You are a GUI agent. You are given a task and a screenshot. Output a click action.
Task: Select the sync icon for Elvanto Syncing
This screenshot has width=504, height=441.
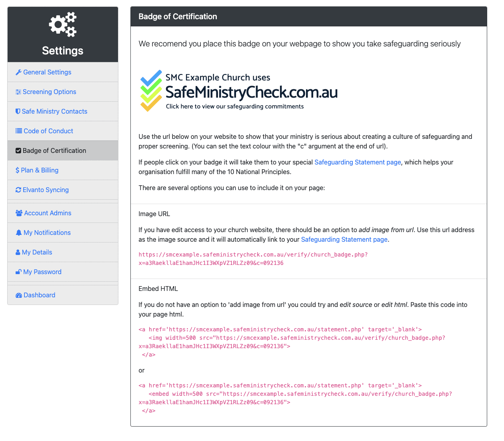click(x=19, y=190)
